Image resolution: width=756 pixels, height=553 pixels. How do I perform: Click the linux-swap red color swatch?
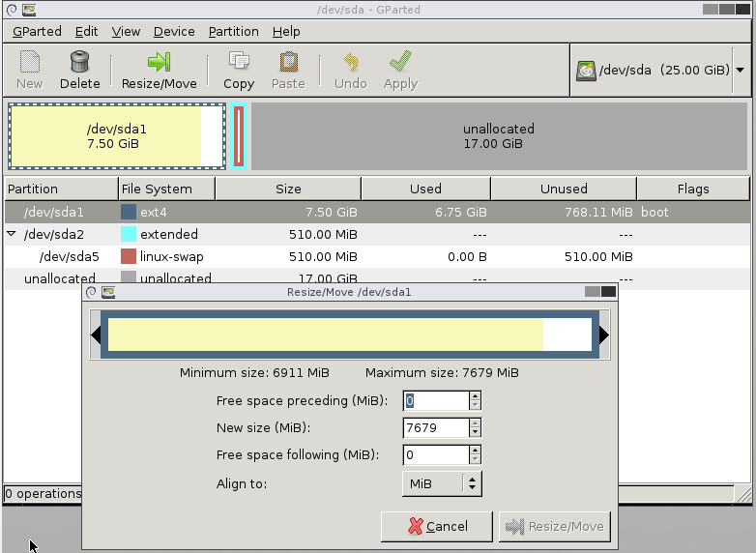coord(129,256)
